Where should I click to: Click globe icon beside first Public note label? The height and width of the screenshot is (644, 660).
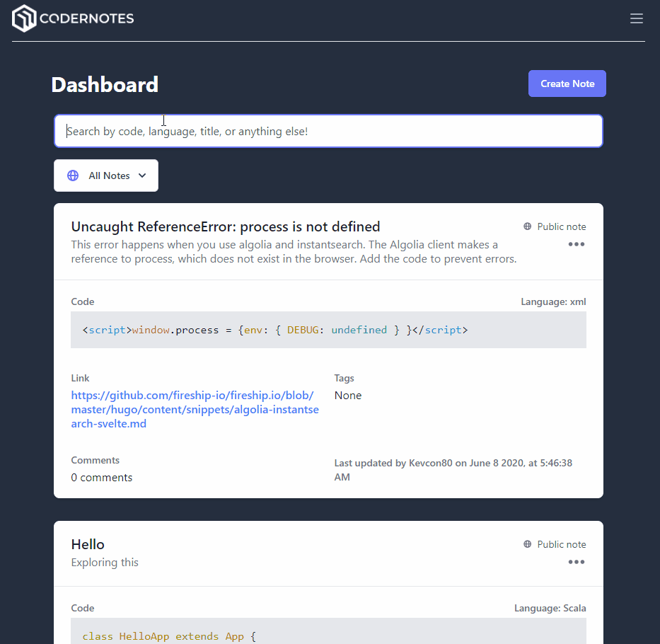[528, 226]
